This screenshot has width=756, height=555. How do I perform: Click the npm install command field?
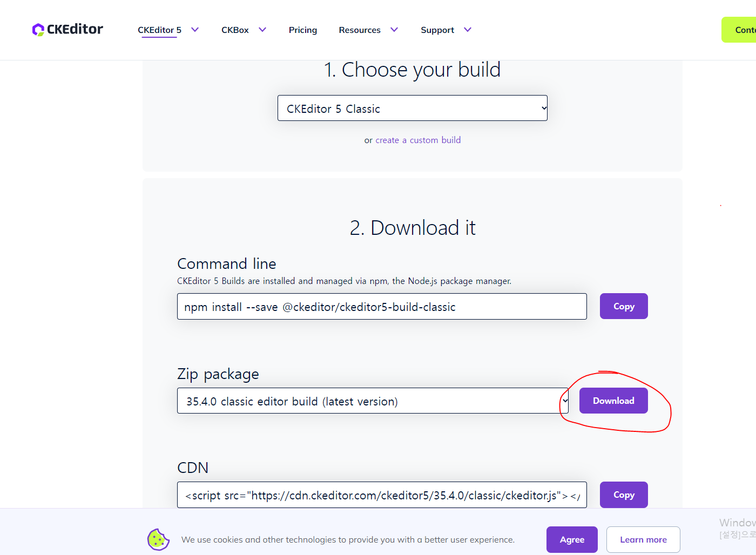click(382, 306)
